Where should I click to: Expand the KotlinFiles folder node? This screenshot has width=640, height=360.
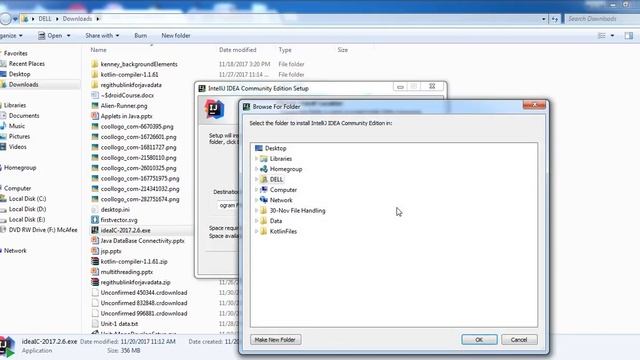(256, 231)
